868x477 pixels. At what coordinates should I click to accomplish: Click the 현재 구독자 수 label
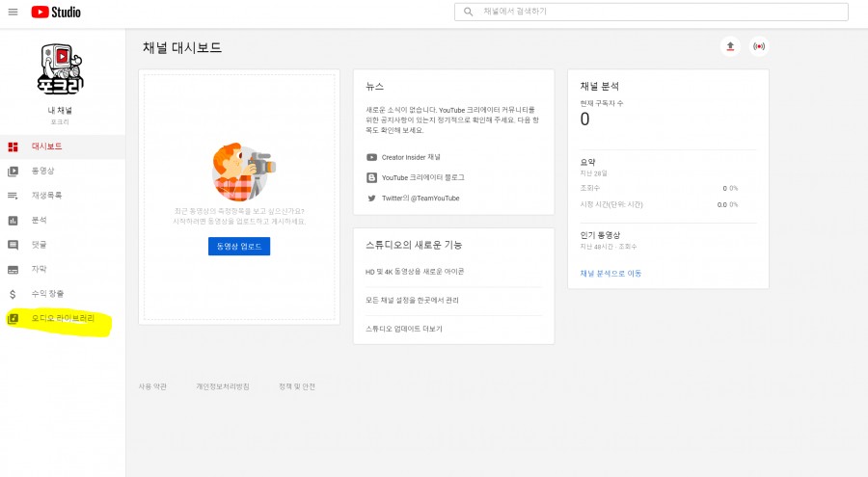tap(601, 103)
